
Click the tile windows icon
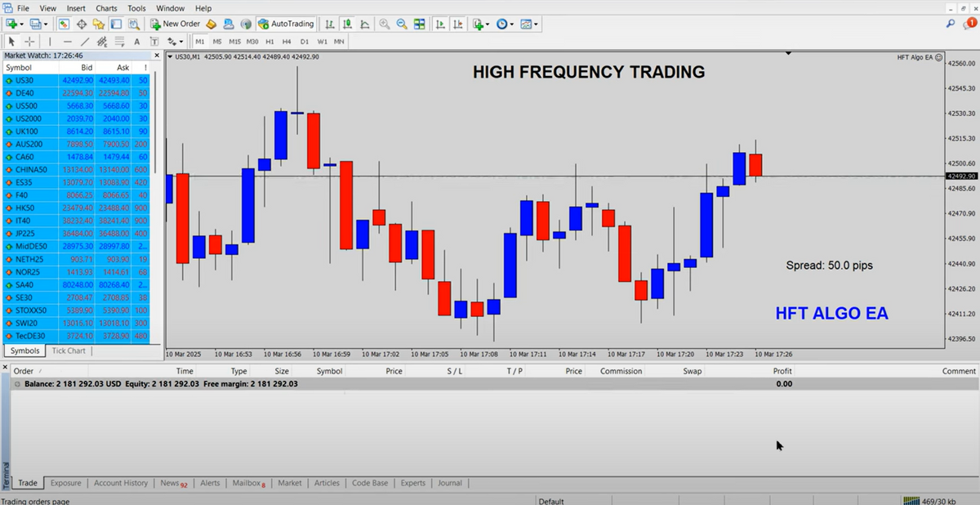pos(420,25)
